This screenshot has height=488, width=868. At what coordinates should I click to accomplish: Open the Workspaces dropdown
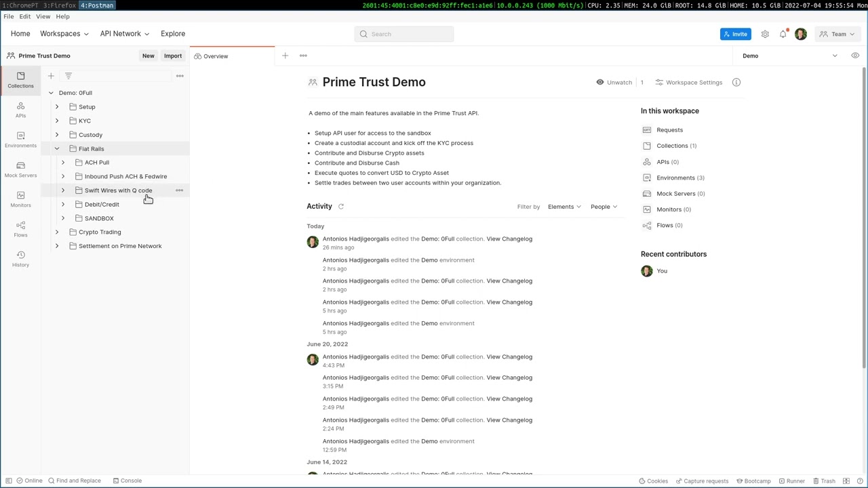64,34
